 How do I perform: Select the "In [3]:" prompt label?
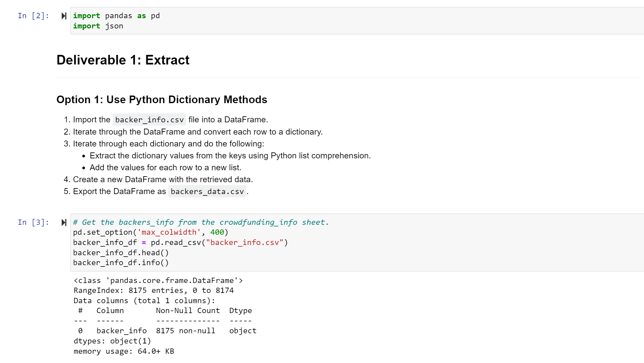(33, 222)
